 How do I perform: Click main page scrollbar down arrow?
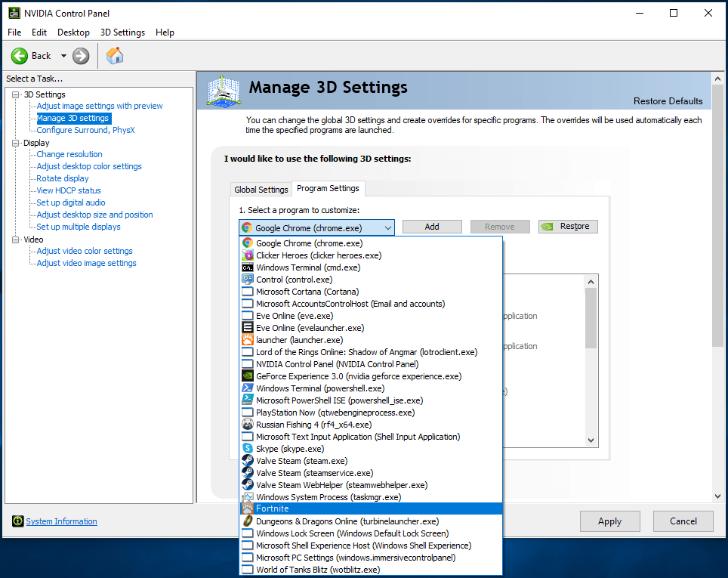pos(717,496)
